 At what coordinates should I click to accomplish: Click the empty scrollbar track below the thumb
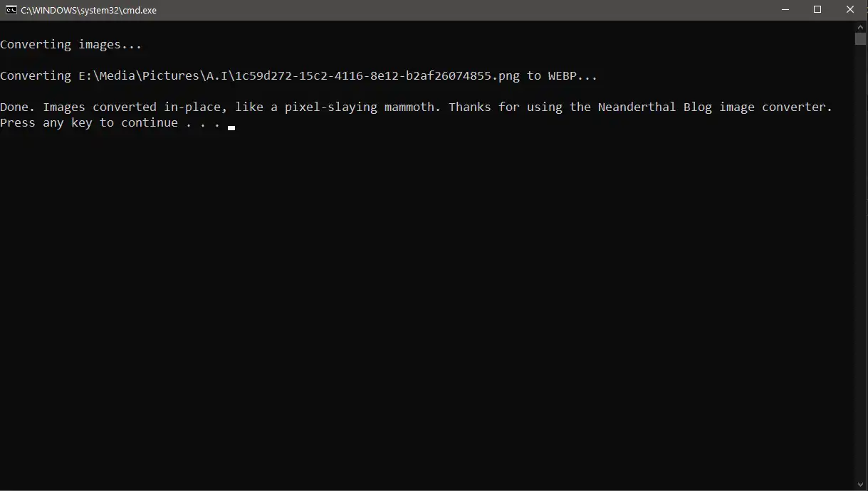[860, 262]
